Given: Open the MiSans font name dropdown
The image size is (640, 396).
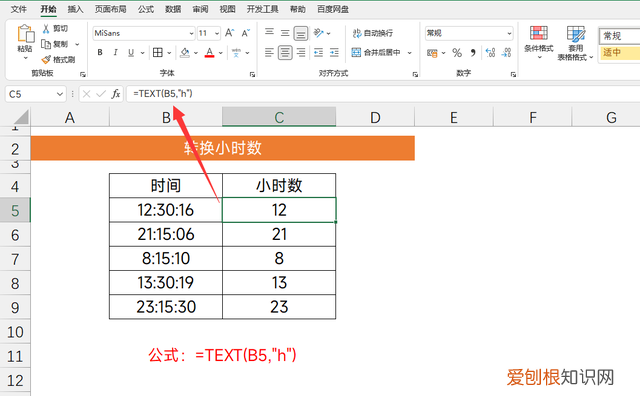Looking at the screenshot, I should click(x=191, y=33).
